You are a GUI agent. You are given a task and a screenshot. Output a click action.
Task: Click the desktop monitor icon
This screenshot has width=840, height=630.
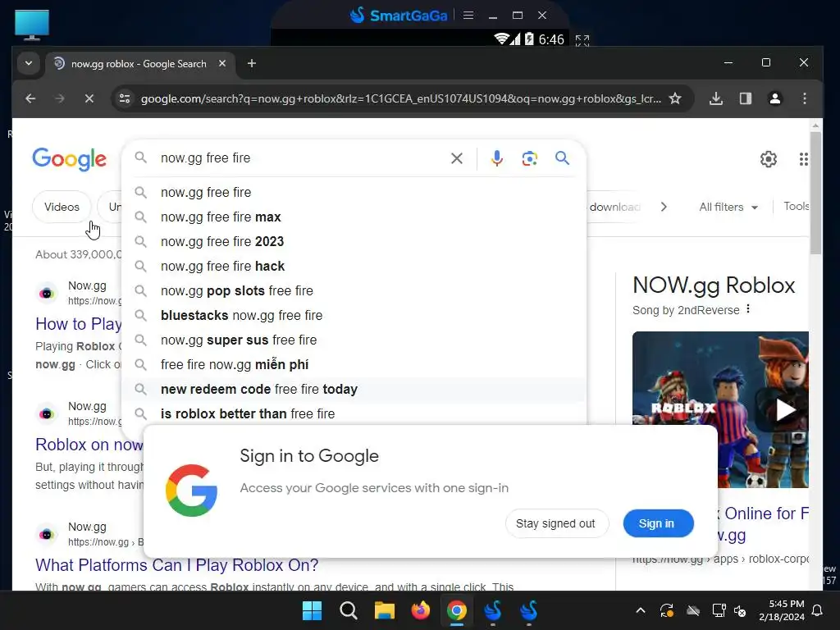tap(32, 25)
